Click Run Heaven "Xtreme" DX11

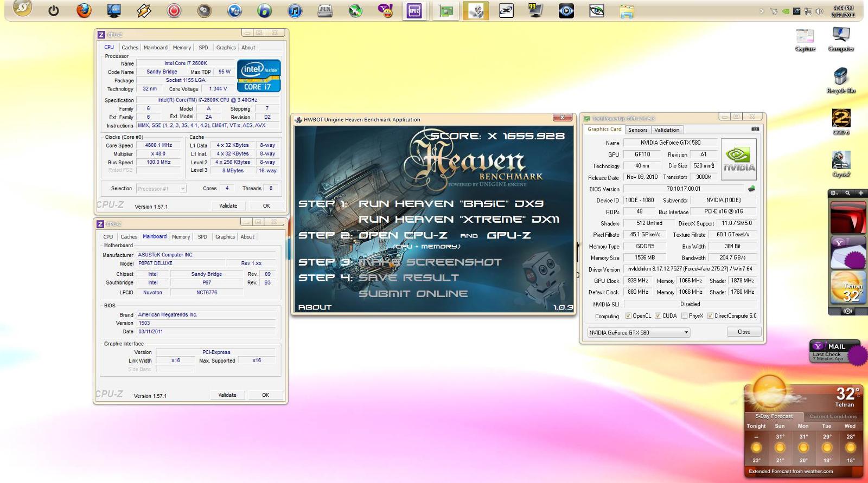[x=459, y=220]
